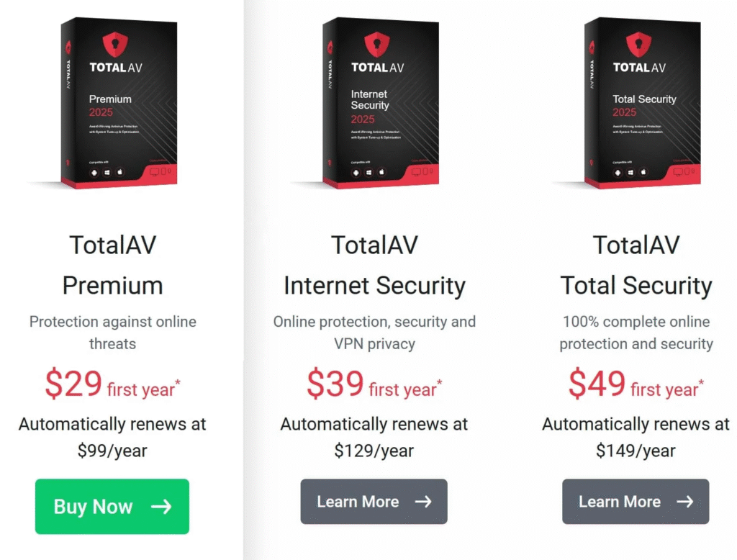Click the Android icon on Internet Security box

tap(356, 173)
